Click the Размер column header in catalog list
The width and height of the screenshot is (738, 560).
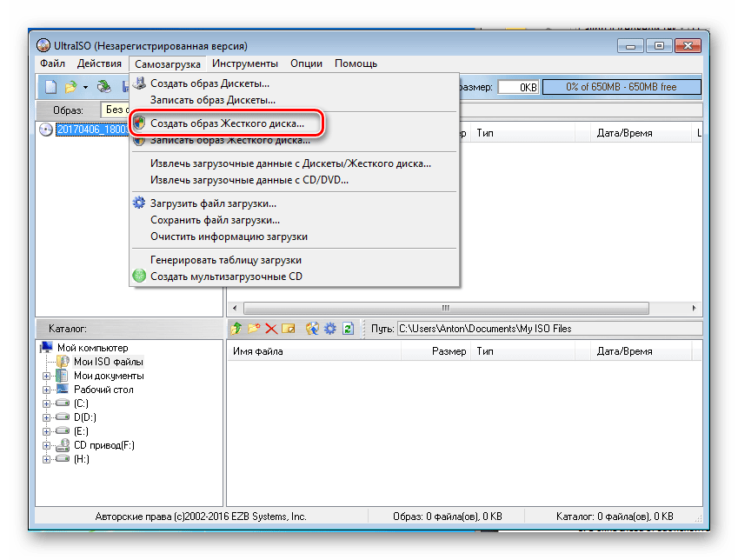click(x=435, y=351)
